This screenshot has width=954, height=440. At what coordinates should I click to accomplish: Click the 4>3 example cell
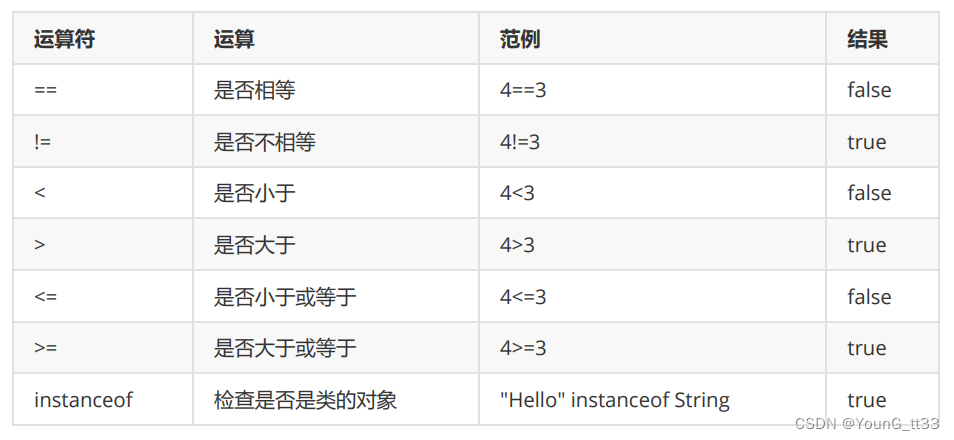tap(652, 245)
